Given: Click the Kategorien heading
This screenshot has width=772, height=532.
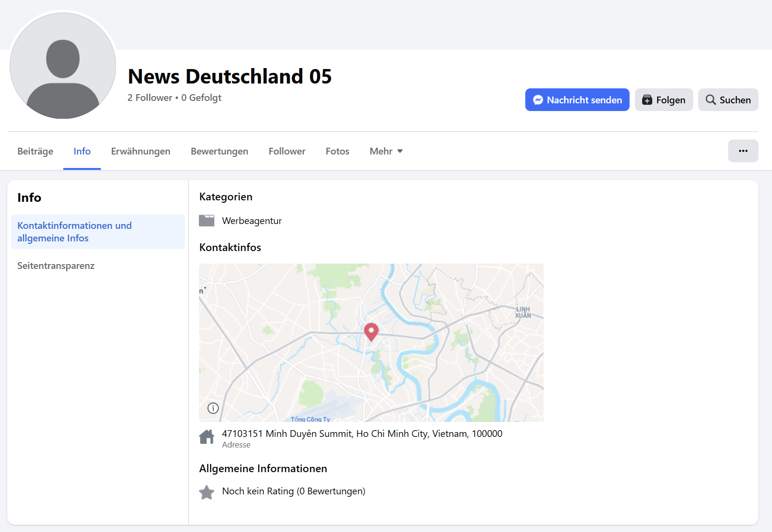Looking at the screenshot, I should (x=226, y=196).
